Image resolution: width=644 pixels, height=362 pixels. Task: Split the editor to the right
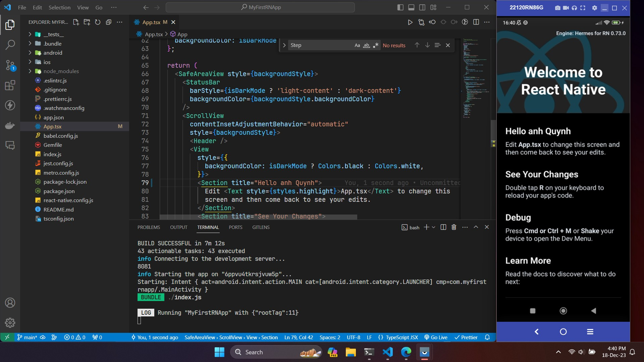pos(476,22)
